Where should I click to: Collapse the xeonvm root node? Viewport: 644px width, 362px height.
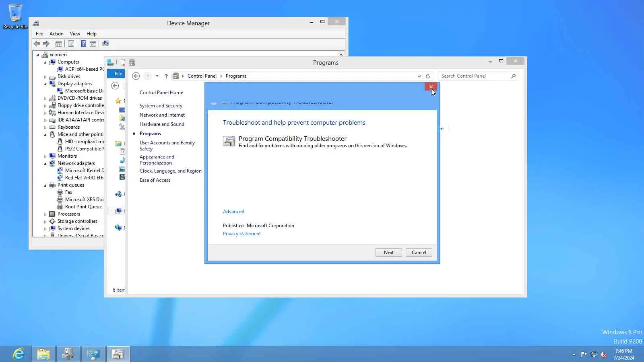[37, 55]
